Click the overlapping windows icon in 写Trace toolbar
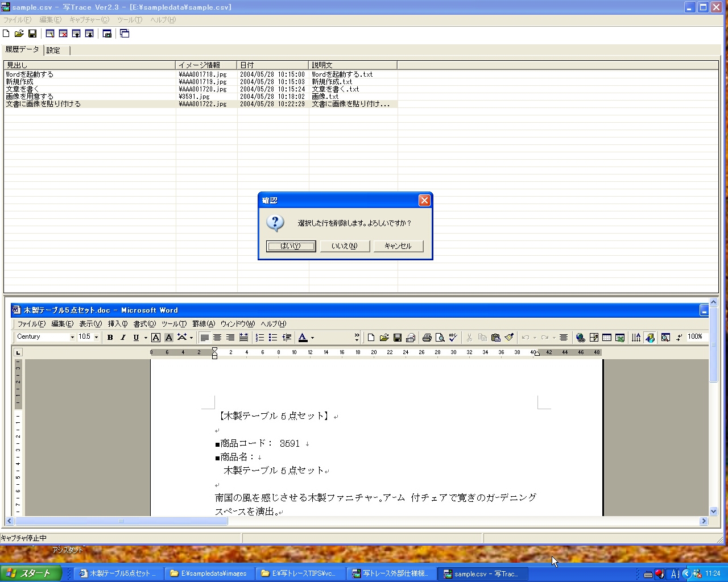 tap(125, 34)
